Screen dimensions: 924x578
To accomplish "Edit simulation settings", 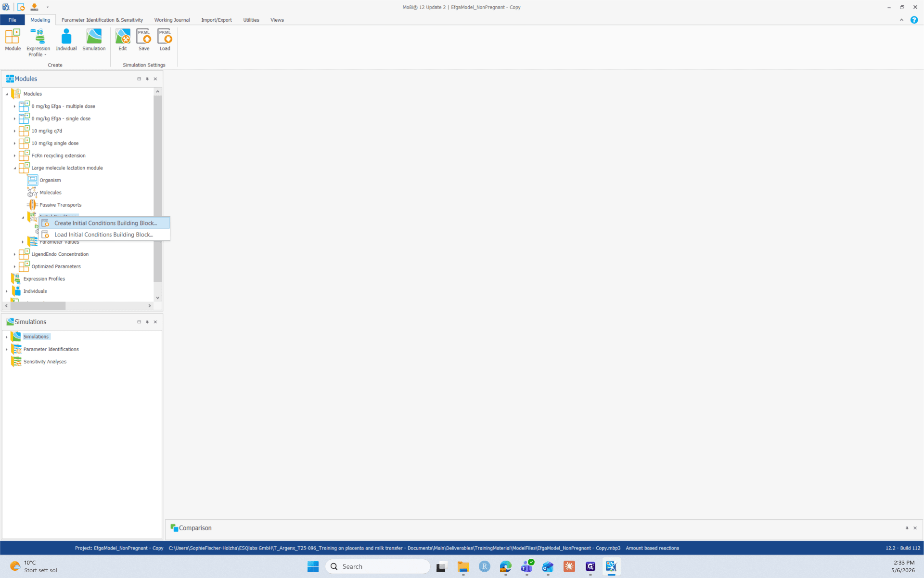I will [x=123, y=39].
